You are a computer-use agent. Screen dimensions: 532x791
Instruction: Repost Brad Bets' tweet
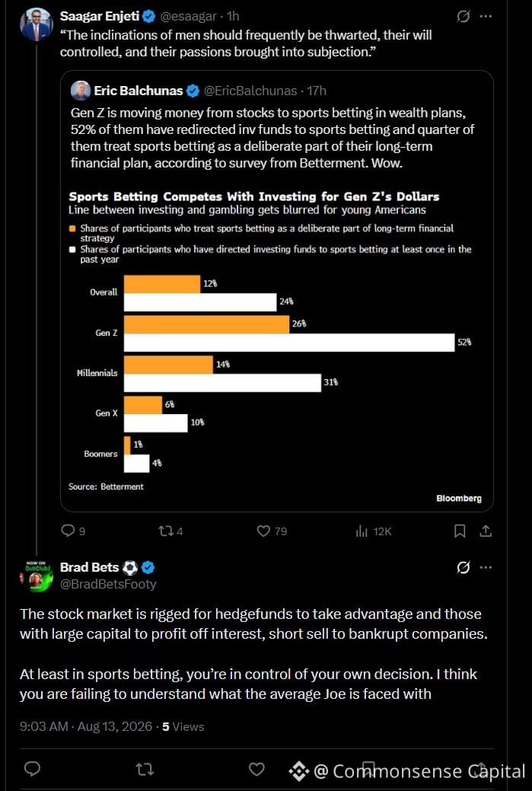[x=145, y=769]
